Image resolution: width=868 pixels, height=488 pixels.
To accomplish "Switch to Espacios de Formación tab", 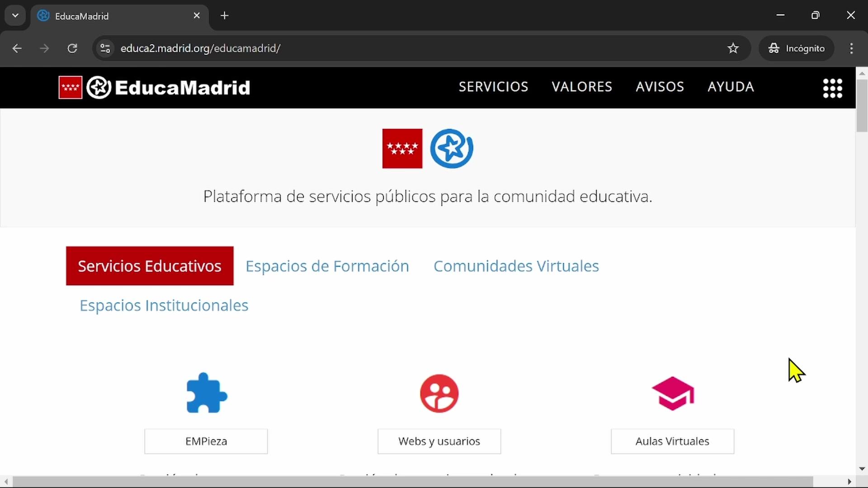I will (327, 266).
